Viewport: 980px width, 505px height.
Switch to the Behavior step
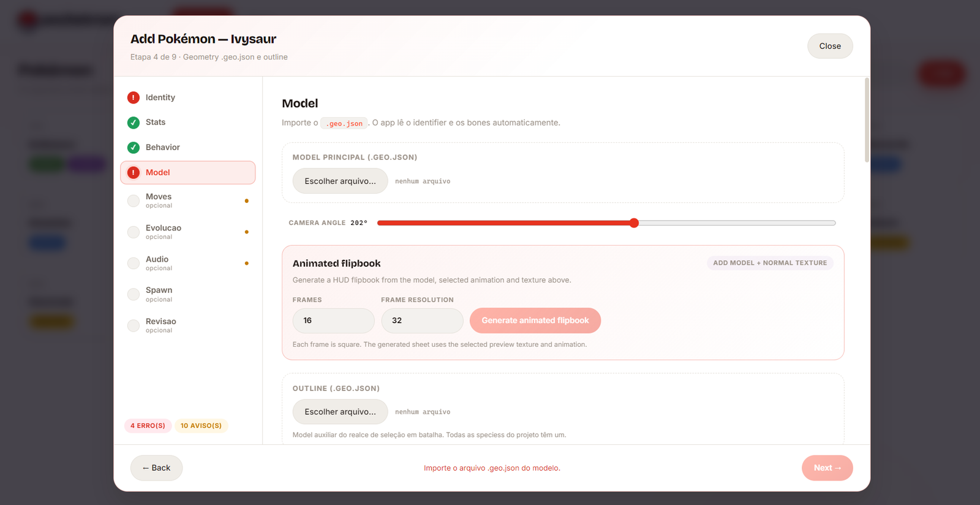188,148
